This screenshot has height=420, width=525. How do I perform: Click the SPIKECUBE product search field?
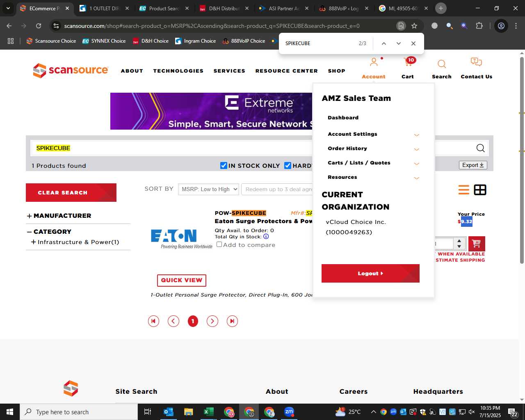click(171, 148)
